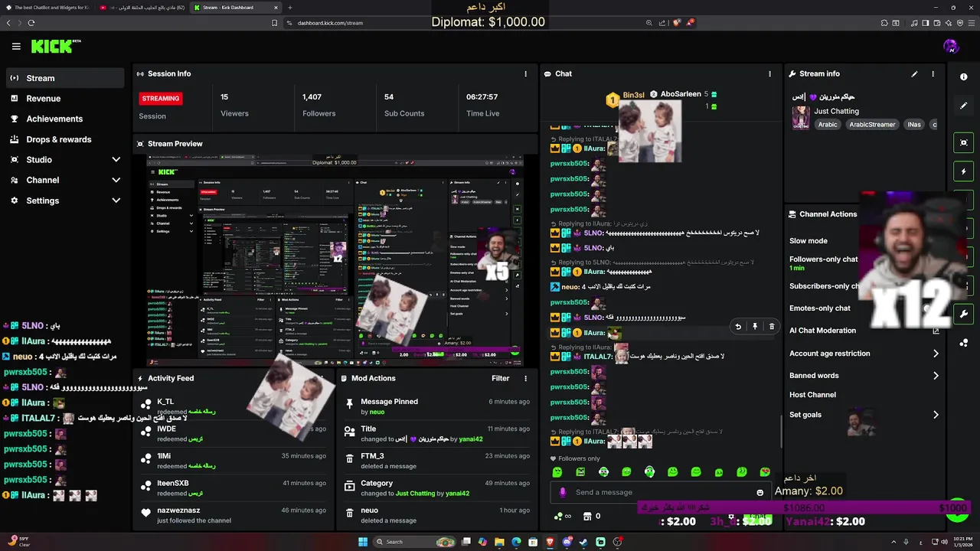Viewport: 980px width, 551px height.
Task: Pin the highlighted IIAura chat message
Action: tap(755, 327)
